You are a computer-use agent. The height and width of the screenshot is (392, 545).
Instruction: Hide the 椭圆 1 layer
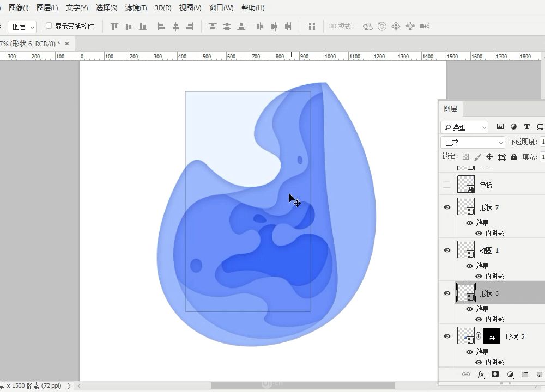click(447, 250)
